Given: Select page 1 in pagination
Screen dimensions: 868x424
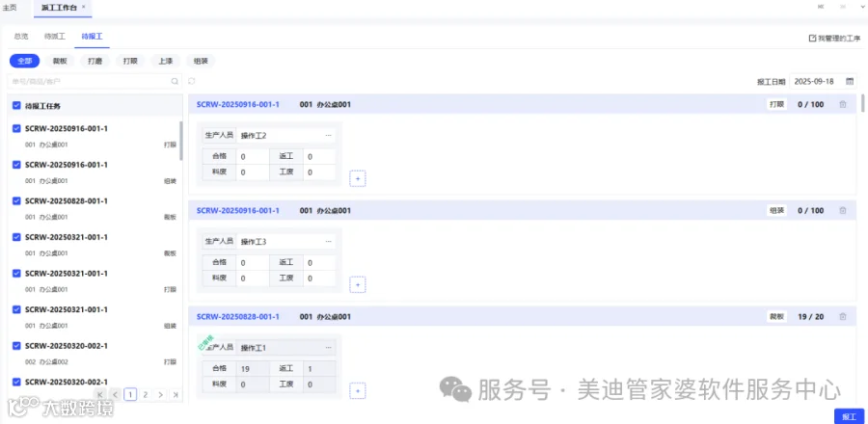Looking at the screenshot, I should click(130, 395).
